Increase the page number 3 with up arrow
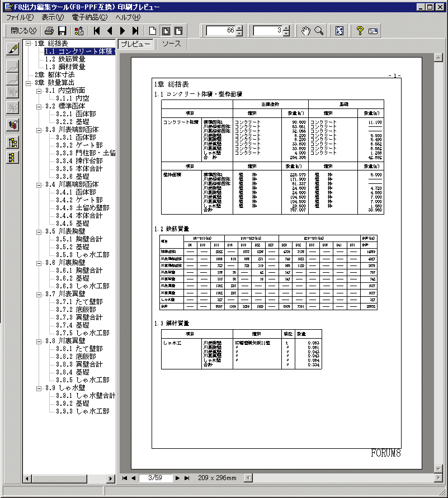The width and height of the screenshot is (448, 498). 286,28
